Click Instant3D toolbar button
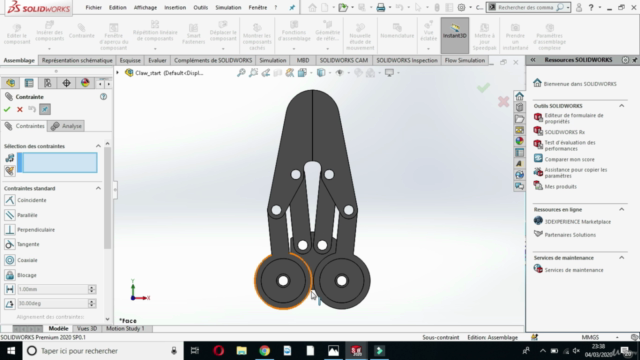 coord(455,36)
